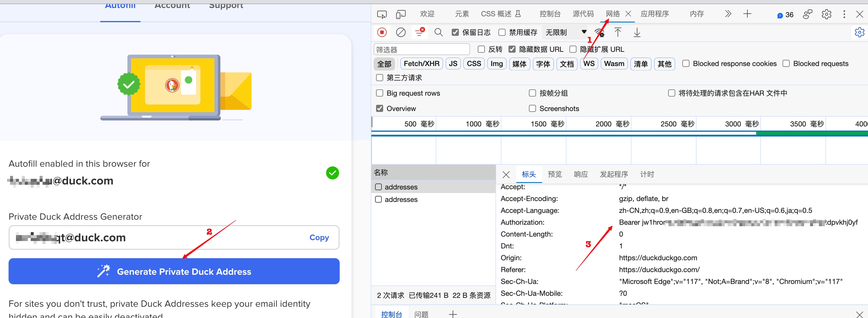868x318 pixels.
Task: Open the DevTools feedback people icon
Action: click(807, 14)
